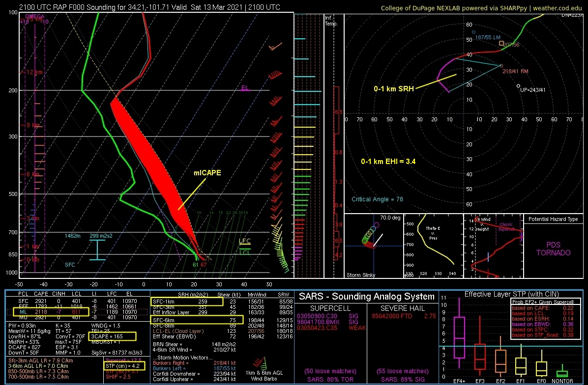Viewport: 588px width, 385px height.
Task: Select the MU parcel row
Action: pos(78,317)
